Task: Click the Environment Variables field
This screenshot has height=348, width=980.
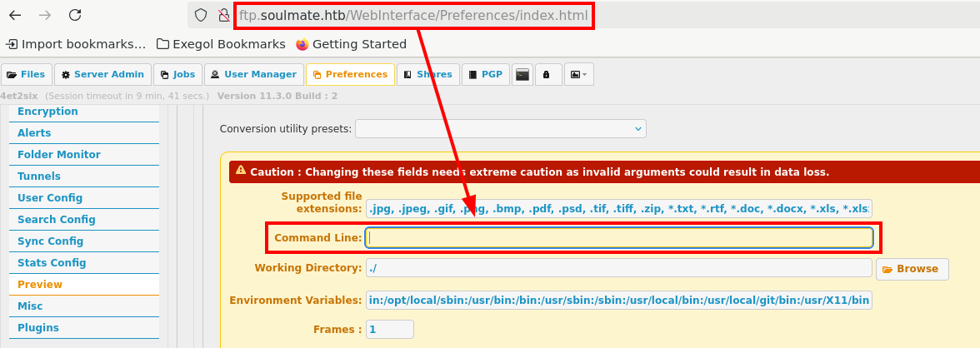Action: point(618,300)
